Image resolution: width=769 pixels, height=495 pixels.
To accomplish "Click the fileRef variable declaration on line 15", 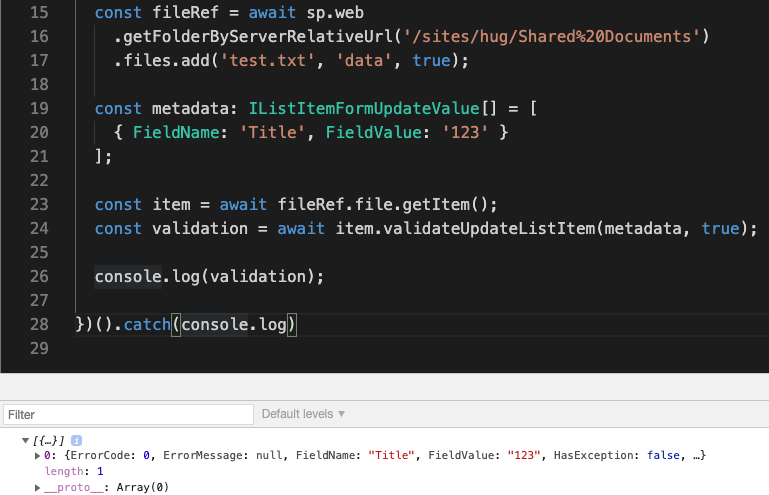I will 185,12.
